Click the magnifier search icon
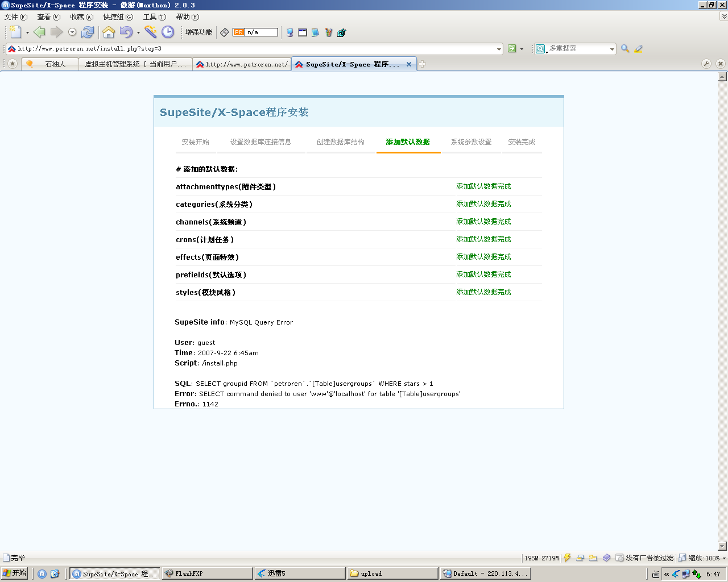 625,49
